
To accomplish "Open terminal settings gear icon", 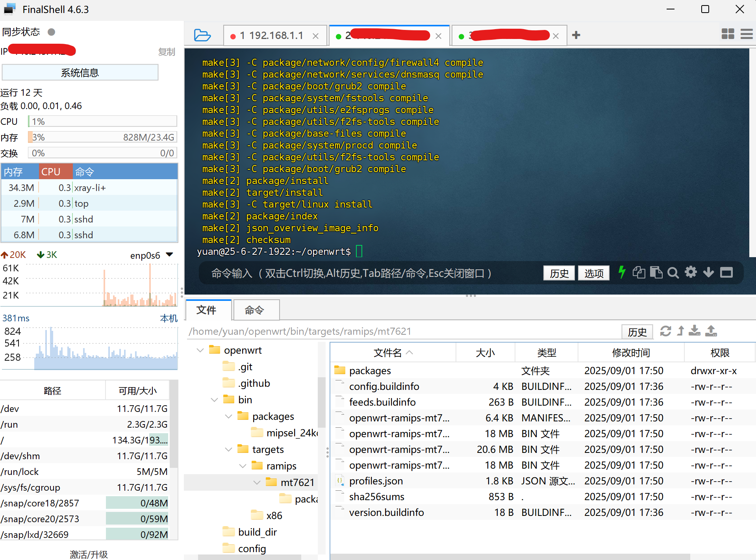I will tap(691, 272).
